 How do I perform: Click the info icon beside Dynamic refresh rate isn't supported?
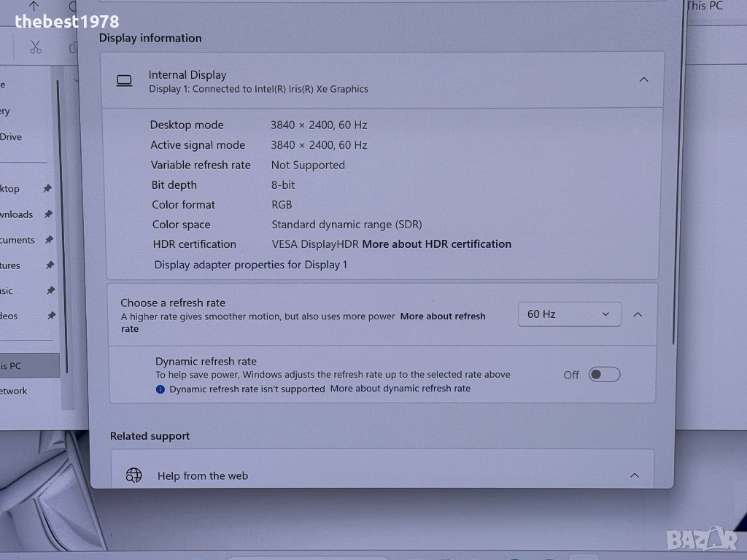[160, 389]
